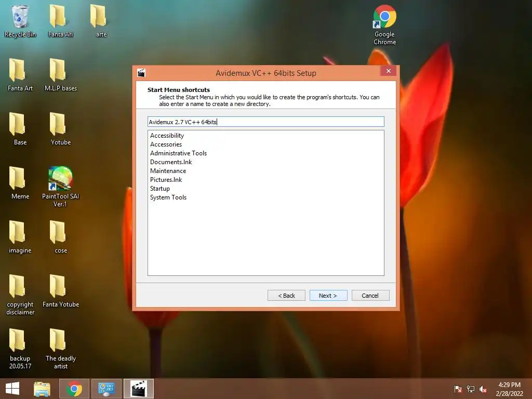The width and height of the screenshot is (532, 399).
Task: Click the Start Menu folder name field
Action: 265,122
